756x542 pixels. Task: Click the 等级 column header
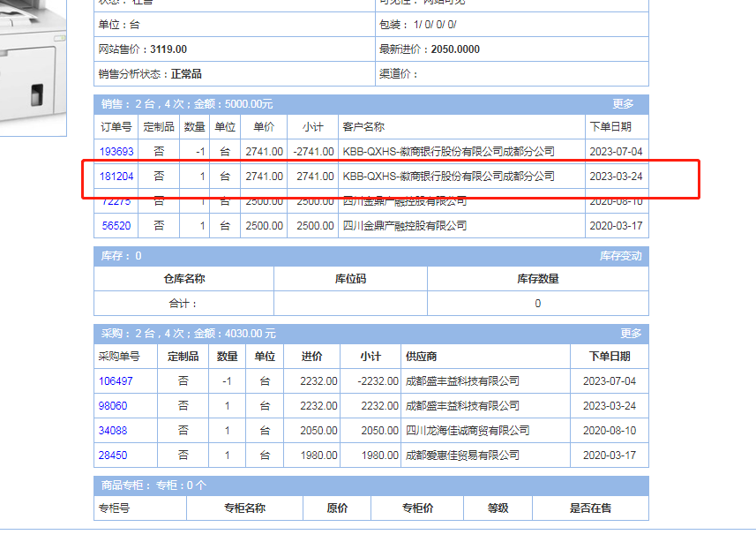pos(498,508)
